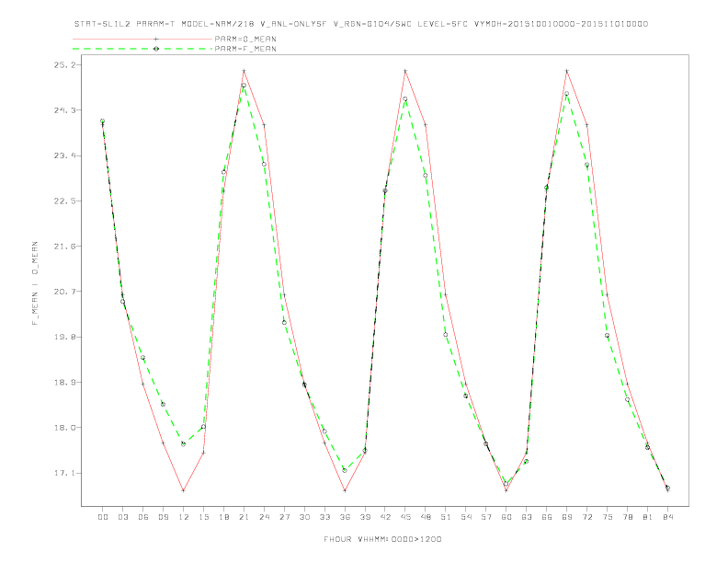Click the 45 forecast hour tick label
The width and height of the screenshot is (728, 563).
pyautogui.click(x=405, y=517)
